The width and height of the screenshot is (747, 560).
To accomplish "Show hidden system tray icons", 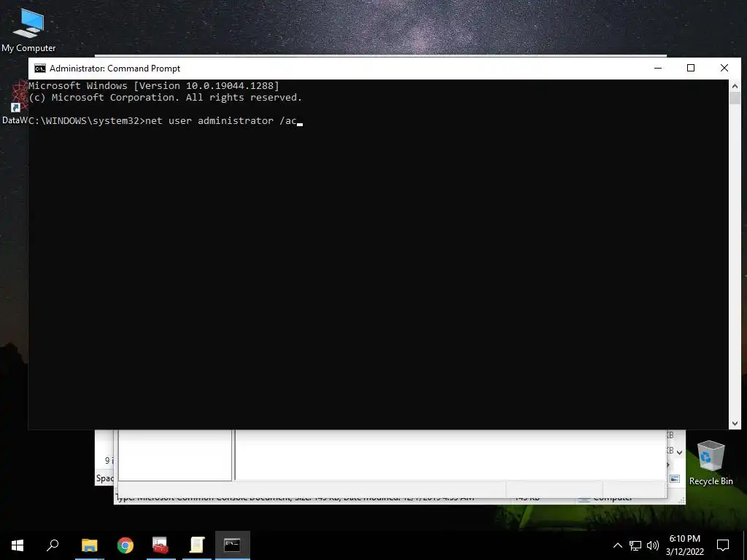I will (x=617, y=545).
